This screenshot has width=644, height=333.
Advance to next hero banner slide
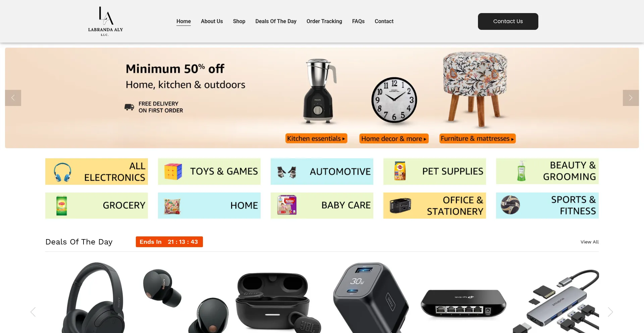pos(631,98)
